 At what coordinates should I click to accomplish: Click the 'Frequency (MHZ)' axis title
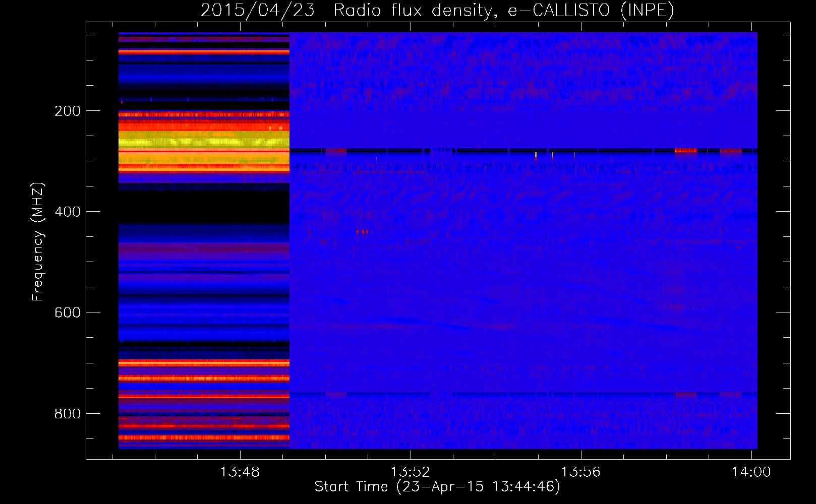(38, 241)
